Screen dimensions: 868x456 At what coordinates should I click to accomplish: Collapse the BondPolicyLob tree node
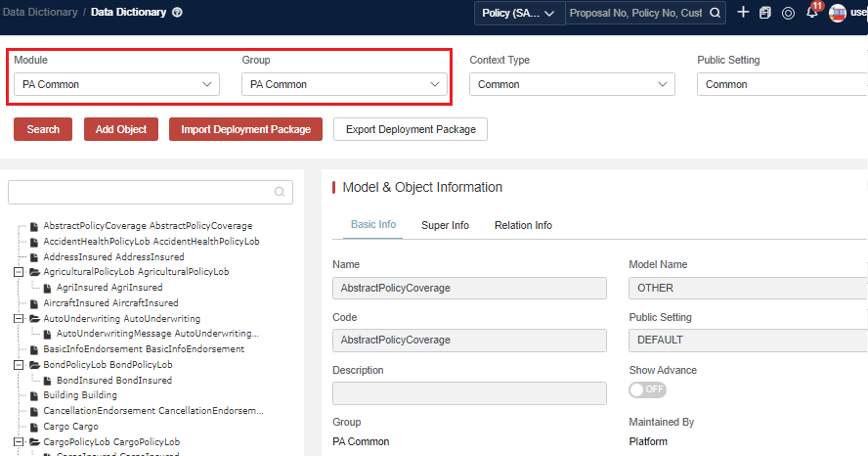[19, 364]
